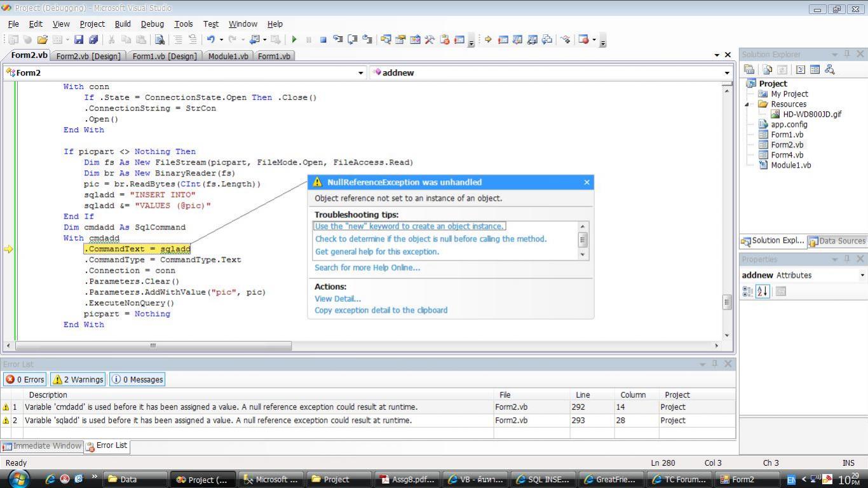Save Form2.vb with the Save icon
The height and width of the screenshot is (488, 868).
pos(78,39)
